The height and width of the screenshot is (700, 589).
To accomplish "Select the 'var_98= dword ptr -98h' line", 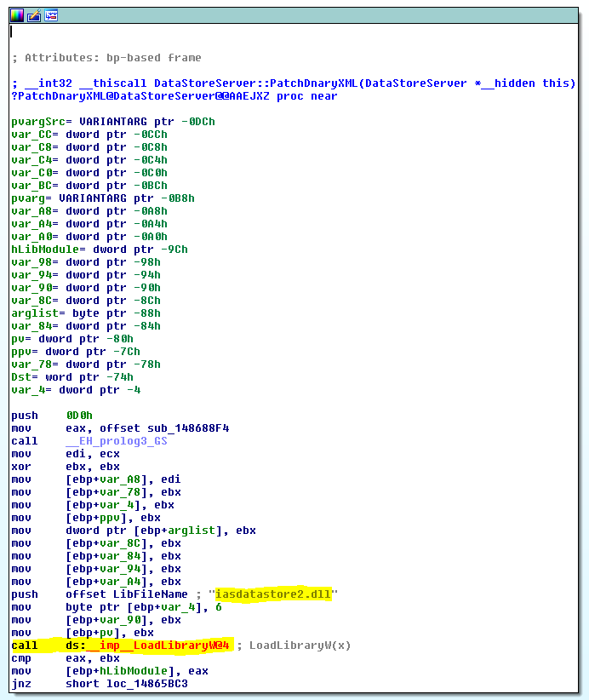I will 86,262.
